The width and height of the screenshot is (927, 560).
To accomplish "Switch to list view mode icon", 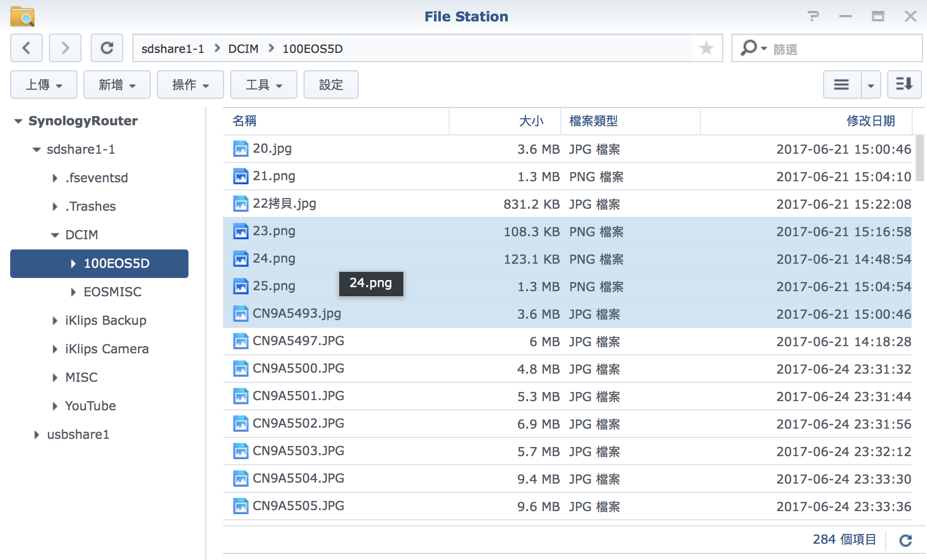I will click(x=841, y=85).
